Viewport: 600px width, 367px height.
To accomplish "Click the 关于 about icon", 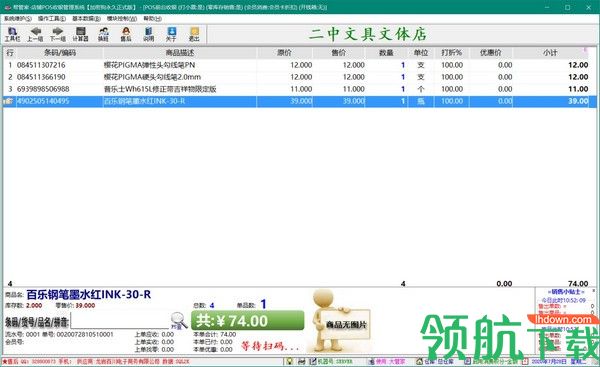I will (171, 34).
